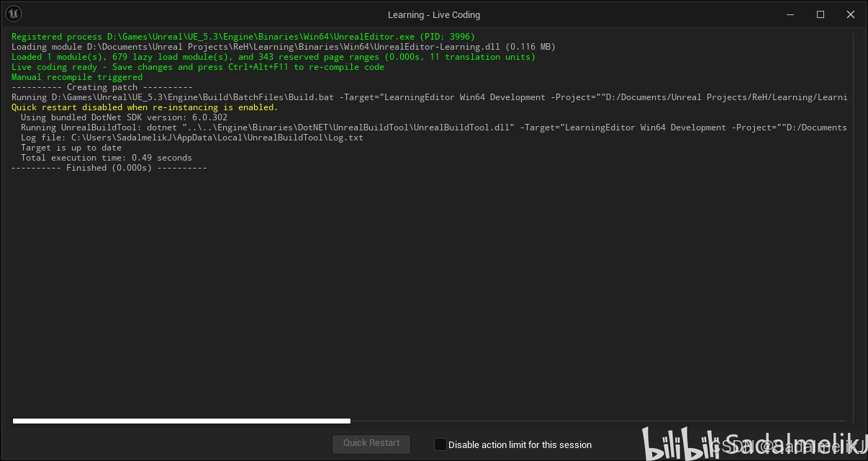868x461 pixels.
Task: Select the 'Log file:' path line
Action: coord(192,138)
